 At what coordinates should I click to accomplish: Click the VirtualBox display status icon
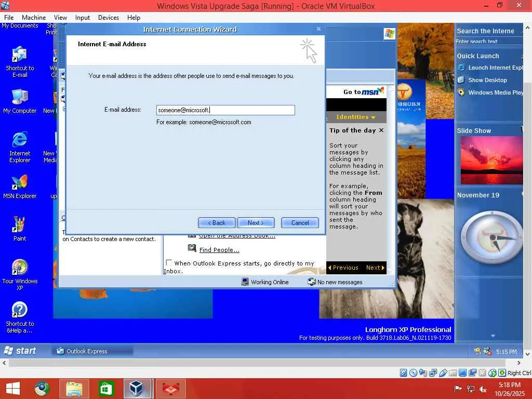(462, 373)
